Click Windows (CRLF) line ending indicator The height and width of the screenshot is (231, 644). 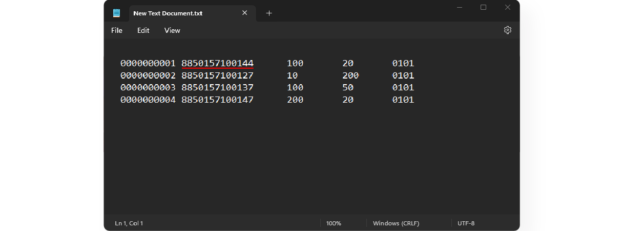click(x=396, y=223)
